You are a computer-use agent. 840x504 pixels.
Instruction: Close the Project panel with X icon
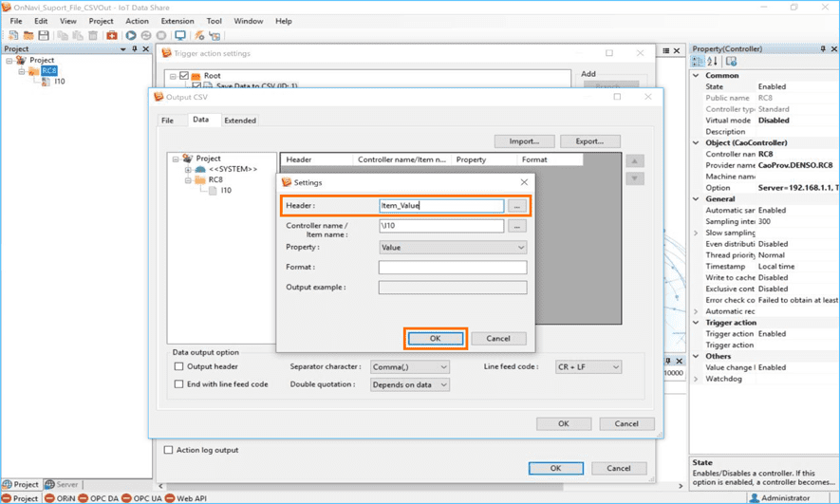pyautogui.click(x=146, y=48)
